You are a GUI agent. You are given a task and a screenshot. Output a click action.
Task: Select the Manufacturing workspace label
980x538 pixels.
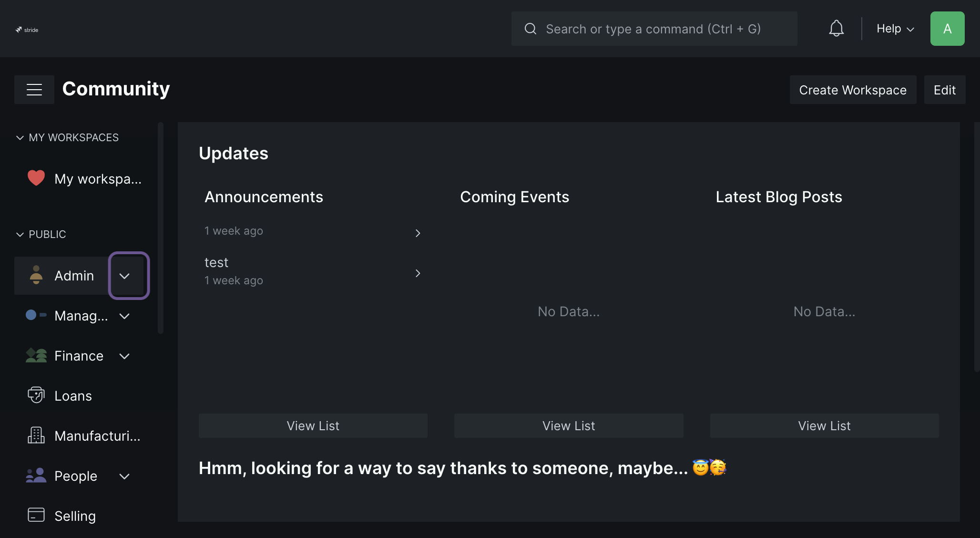pos(97,436)
